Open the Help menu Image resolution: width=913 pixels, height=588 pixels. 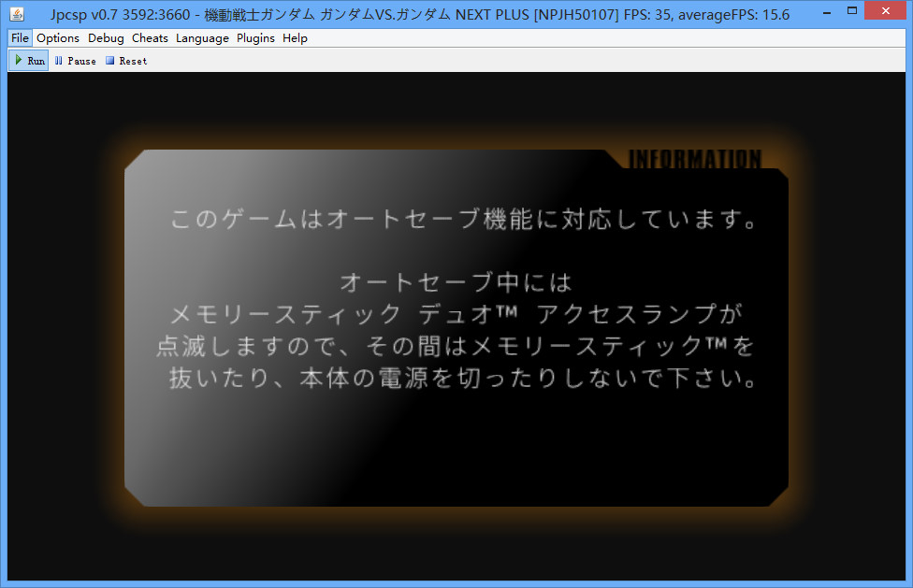295,38
